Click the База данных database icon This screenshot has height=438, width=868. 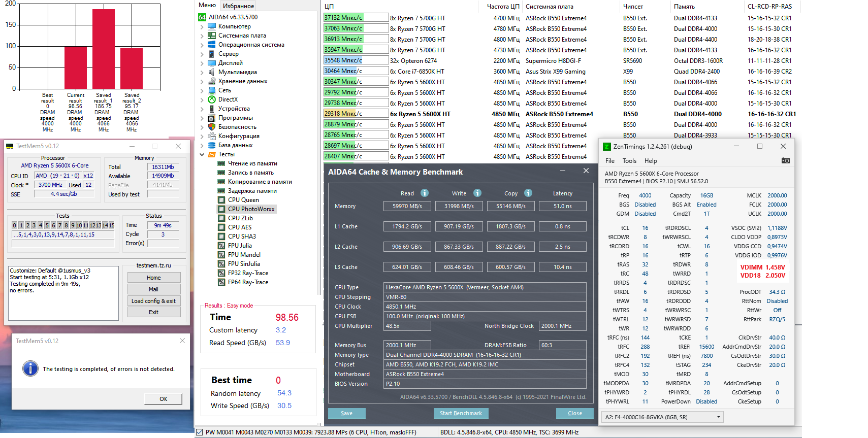[x=212, y=145]
